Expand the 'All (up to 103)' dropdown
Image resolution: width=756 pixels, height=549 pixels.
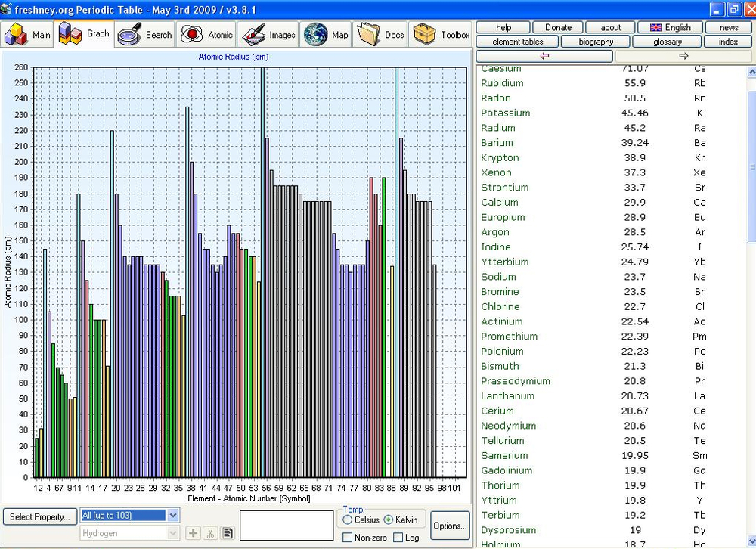tap(172, 515)
